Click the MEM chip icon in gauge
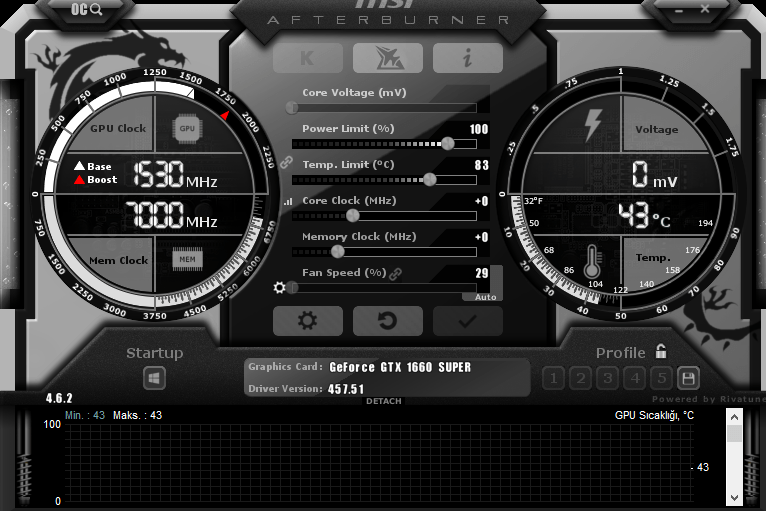Image resolution: width=766 pixels, height=511 pixels. [x=188, y=259]
